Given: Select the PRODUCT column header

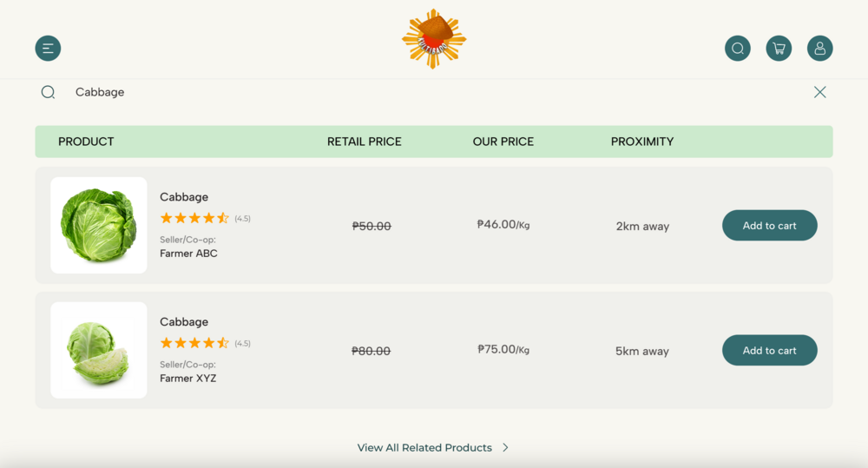Looking at the screenshot, I should [86, 142].
